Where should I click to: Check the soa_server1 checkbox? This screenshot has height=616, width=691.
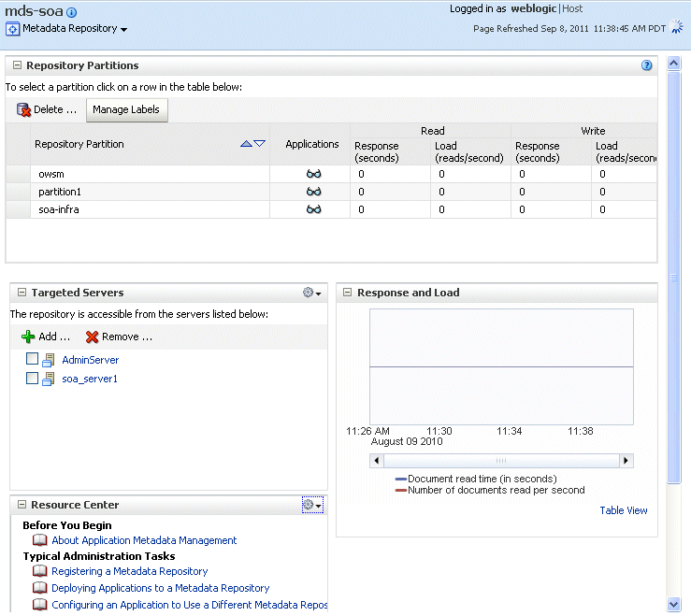click(x=32, y=378)
